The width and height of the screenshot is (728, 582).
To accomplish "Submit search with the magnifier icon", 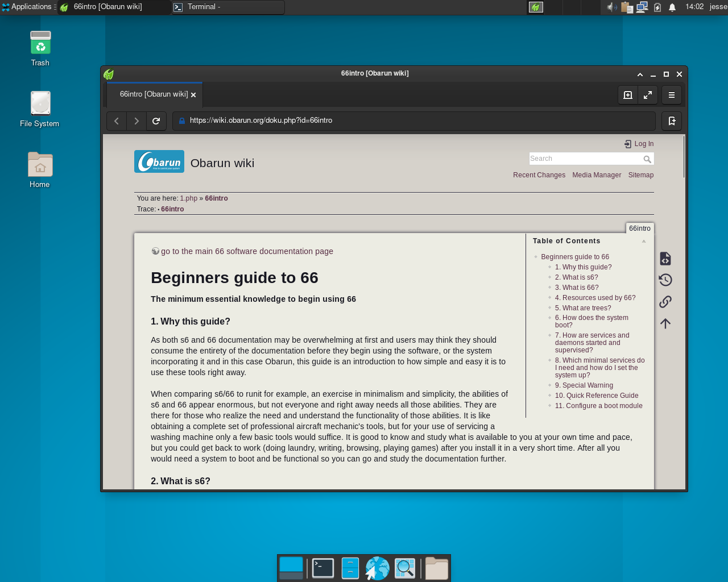I will click(x=647, y=159).
